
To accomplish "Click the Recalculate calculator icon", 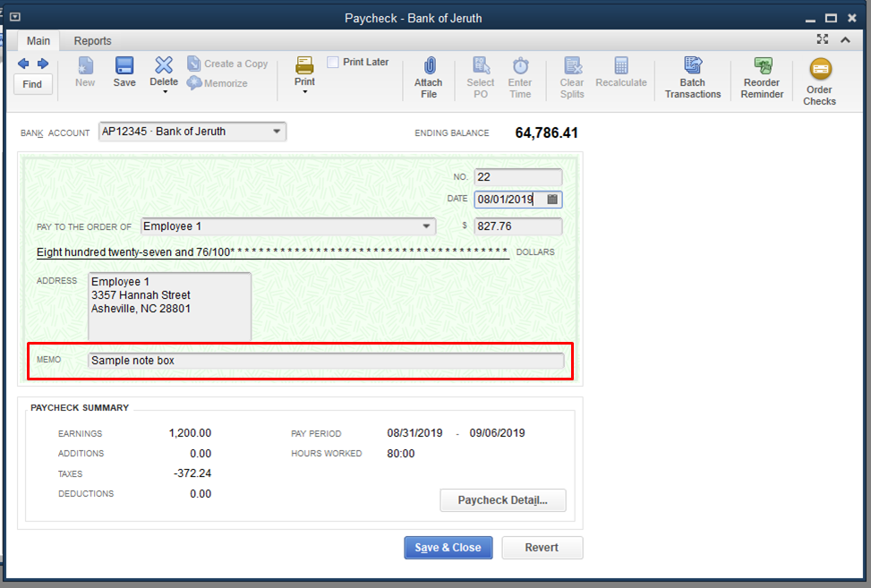I will [621, 66].
